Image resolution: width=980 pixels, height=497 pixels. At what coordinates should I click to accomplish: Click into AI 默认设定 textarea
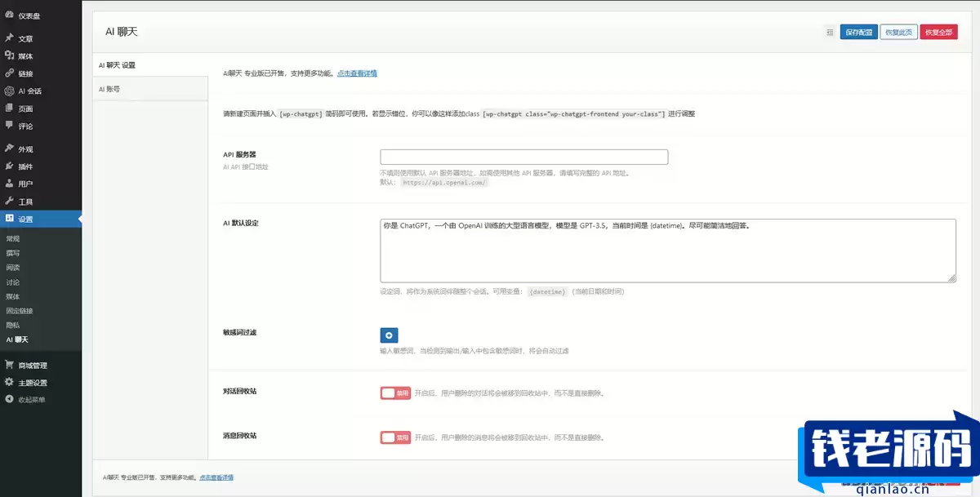tap(668, 251)
